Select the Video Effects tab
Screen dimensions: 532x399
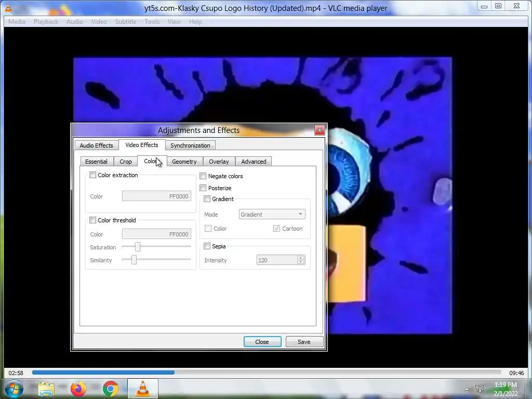[x=142, y=145]
